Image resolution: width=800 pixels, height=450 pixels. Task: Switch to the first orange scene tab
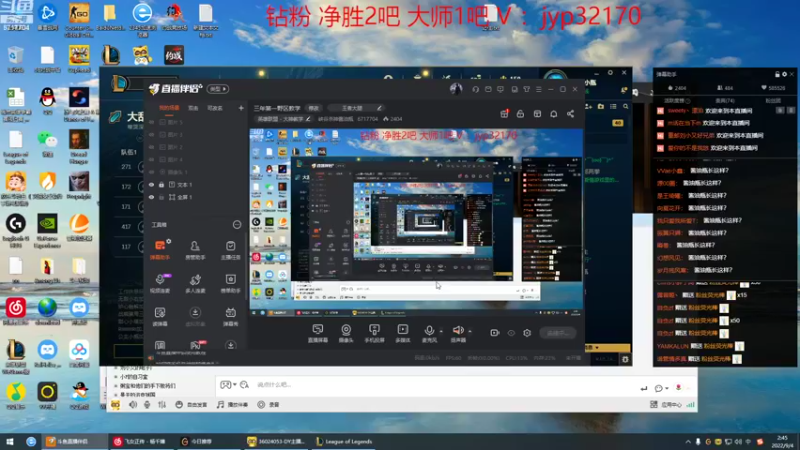(169, 108)
